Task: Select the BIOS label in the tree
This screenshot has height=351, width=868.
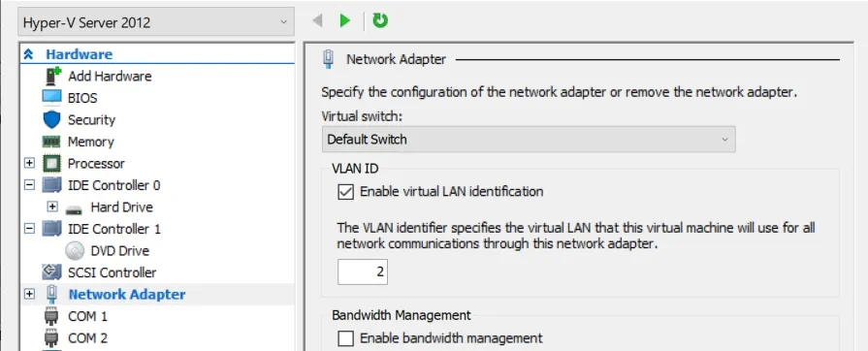Action: tap(82, 98)
